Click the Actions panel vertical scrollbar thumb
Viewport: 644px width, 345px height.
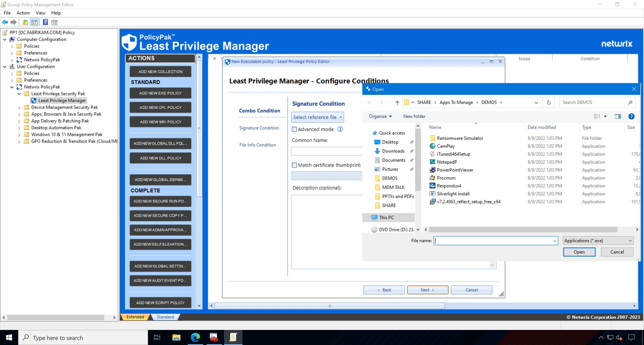click(x=199, y=128)
